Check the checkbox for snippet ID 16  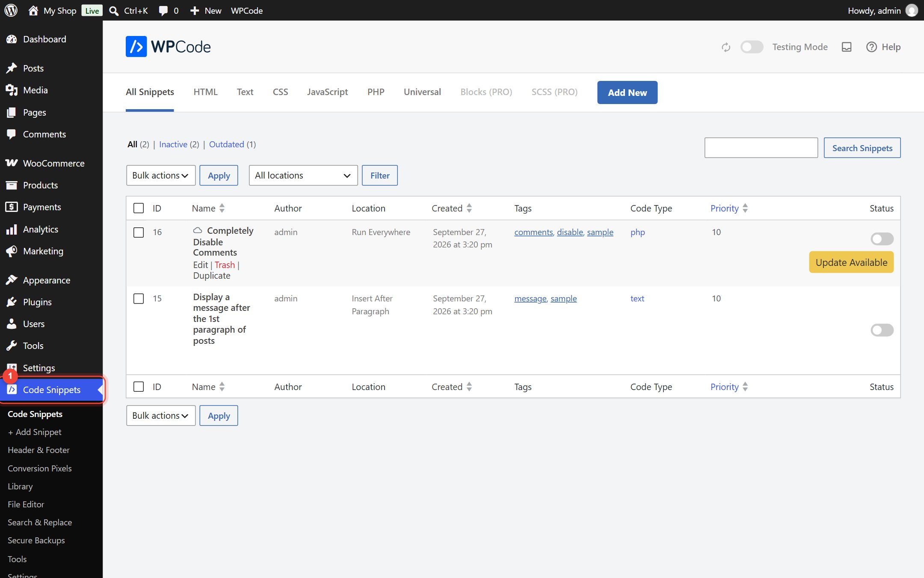point(139,232)
